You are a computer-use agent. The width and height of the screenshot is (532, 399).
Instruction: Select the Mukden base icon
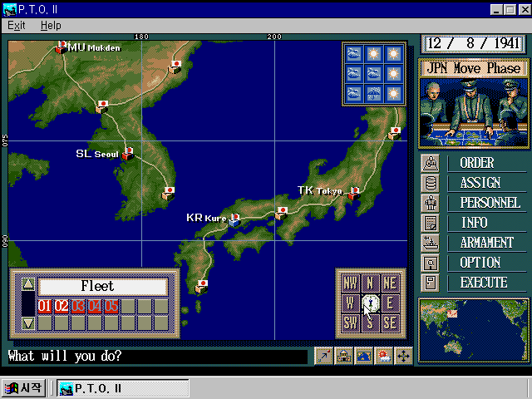tap(61, 47)
